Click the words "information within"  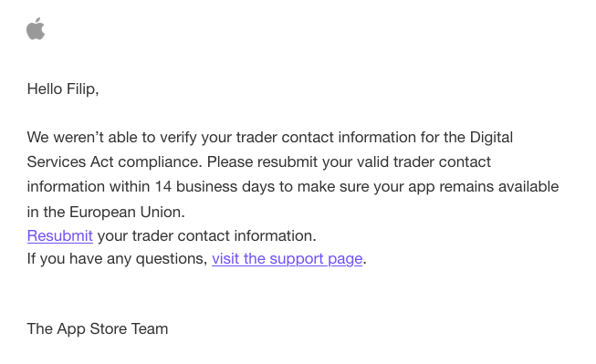tap(89, 187)
